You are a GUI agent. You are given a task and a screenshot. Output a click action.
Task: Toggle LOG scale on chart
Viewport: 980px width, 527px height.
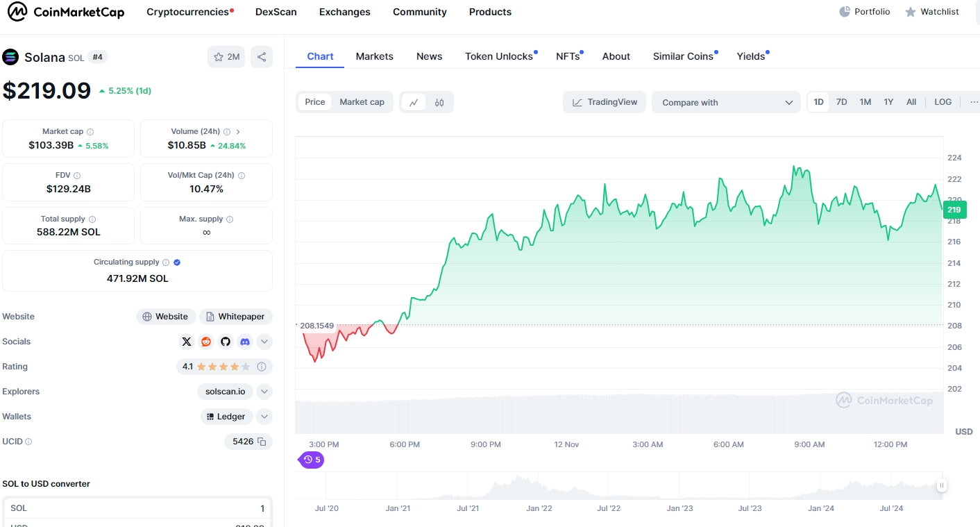(943, 102)
